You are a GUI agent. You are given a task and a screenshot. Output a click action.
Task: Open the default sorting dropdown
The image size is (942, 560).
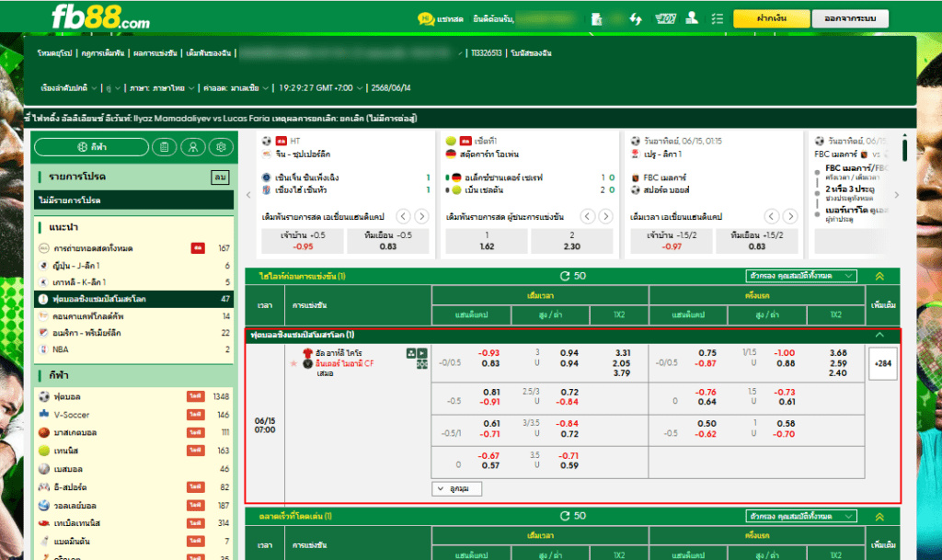pyautogui.click(x=68, y=88)
